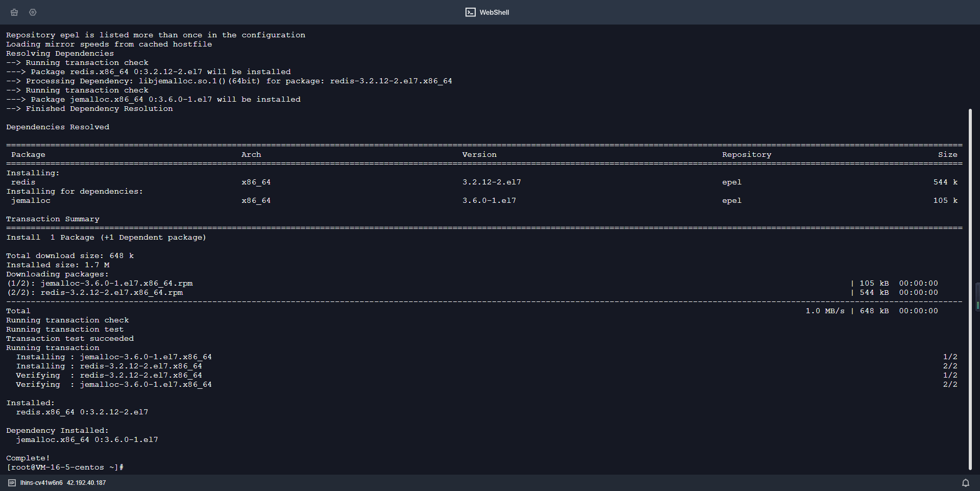This screenshot has height=491, width=980.
Task: Click 'Loading mirror speeds from cached hostfile'
Action: coord(109,44)
